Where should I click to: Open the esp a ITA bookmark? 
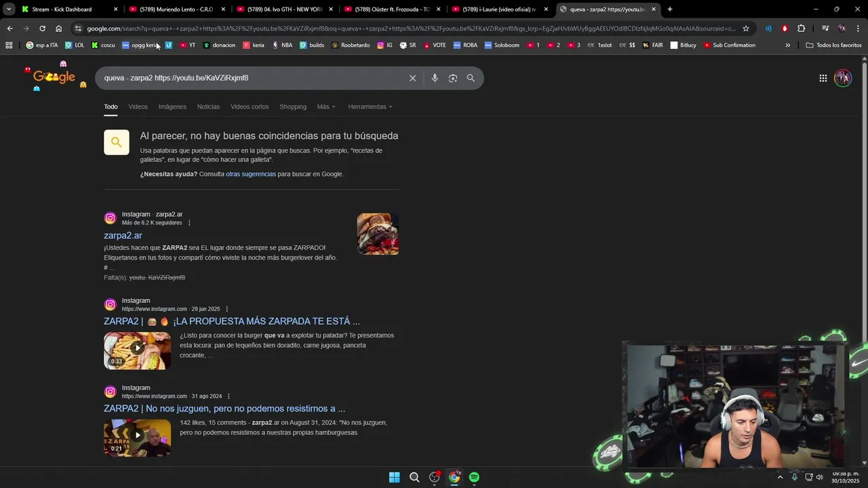41,45
